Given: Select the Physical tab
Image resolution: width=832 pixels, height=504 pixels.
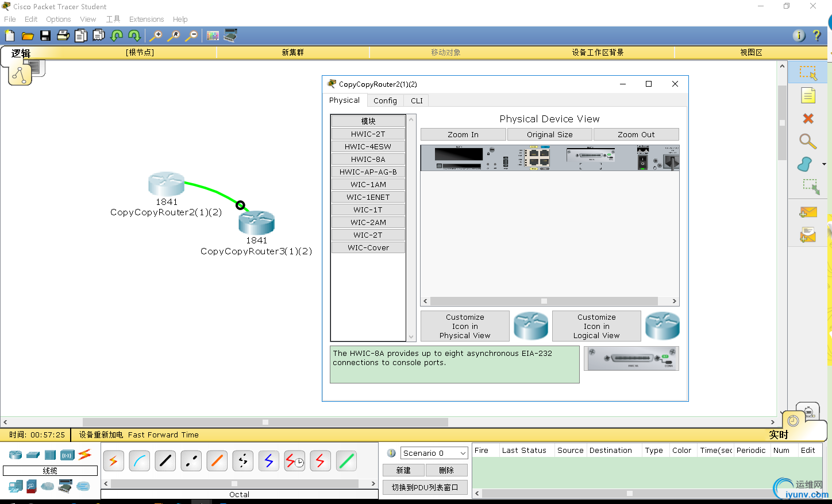Looking at the screenshot, I should coord(345,100).
